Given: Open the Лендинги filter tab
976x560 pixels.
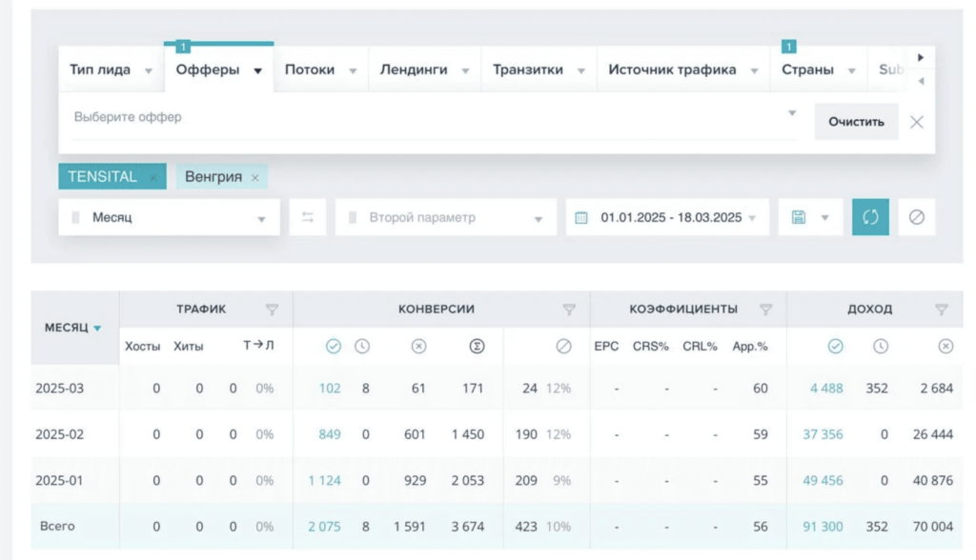Looking at the screenshot, I should 424,70.
